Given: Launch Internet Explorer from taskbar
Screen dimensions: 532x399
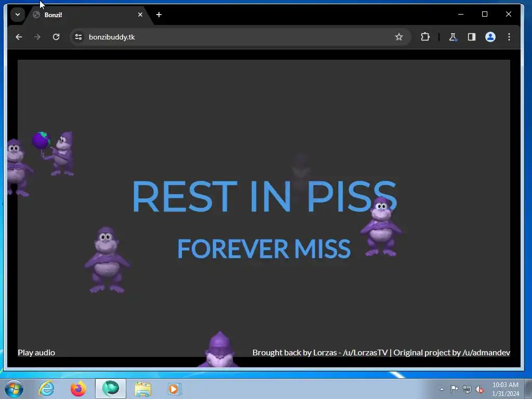Looking at the screenshot, I should (46, 389).
